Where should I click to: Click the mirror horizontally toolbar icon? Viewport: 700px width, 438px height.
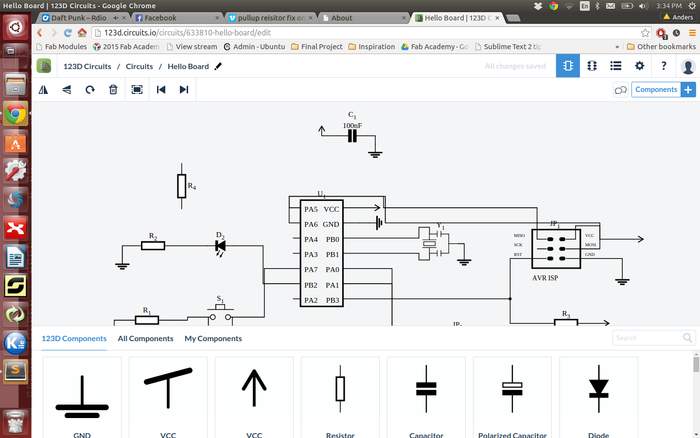(x=43, y=90)
